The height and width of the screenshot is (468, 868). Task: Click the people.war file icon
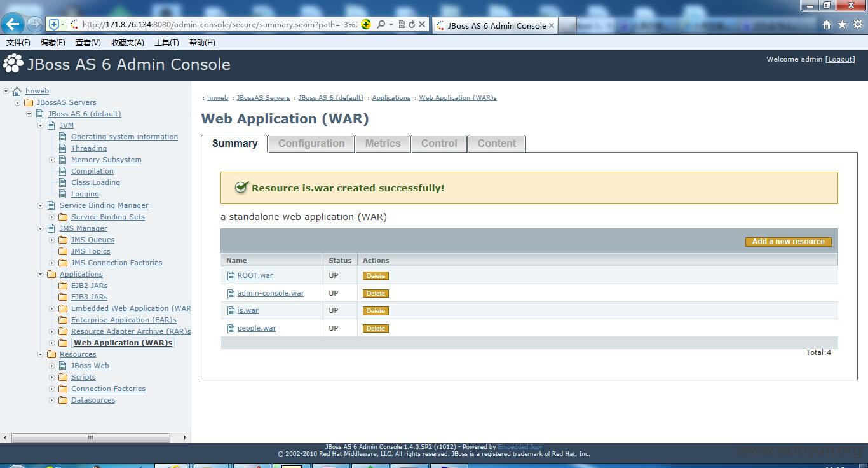pyautogui.click(x=231, y=329)
